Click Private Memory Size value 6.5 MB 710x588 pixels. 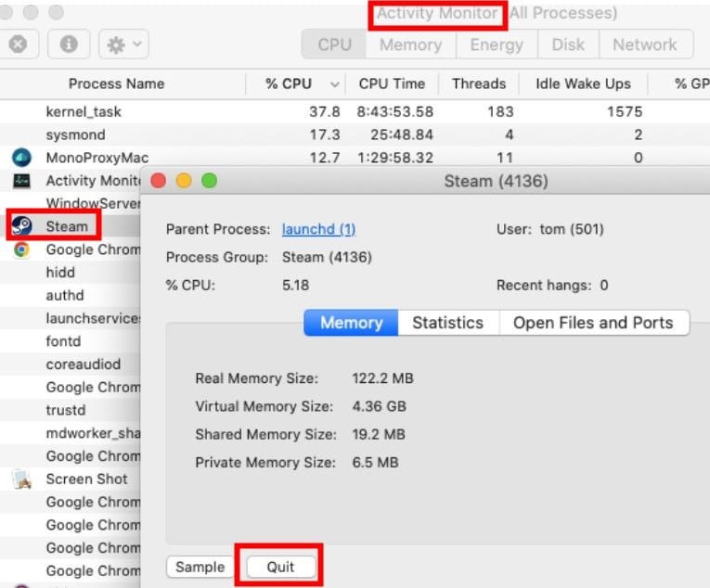(x=375, y=463)
